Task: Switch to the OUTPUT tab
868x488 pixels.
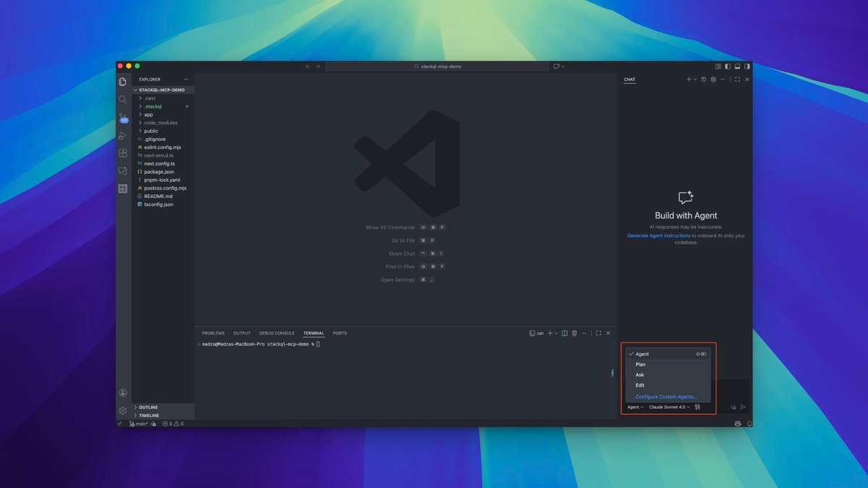Action: click(x=242, y=333)
